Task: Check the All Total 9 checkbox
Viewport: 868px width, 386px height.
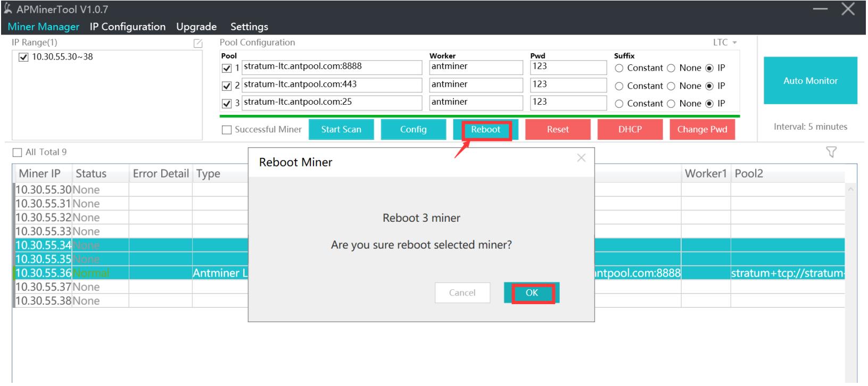Action: click(x=18, y=153)
